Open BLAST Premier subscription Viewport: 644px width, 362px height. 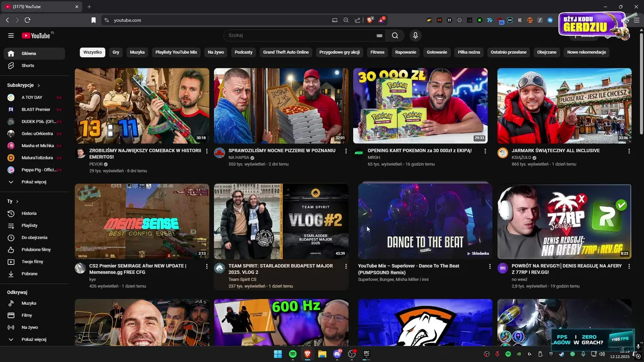click(x=34, y=109)
